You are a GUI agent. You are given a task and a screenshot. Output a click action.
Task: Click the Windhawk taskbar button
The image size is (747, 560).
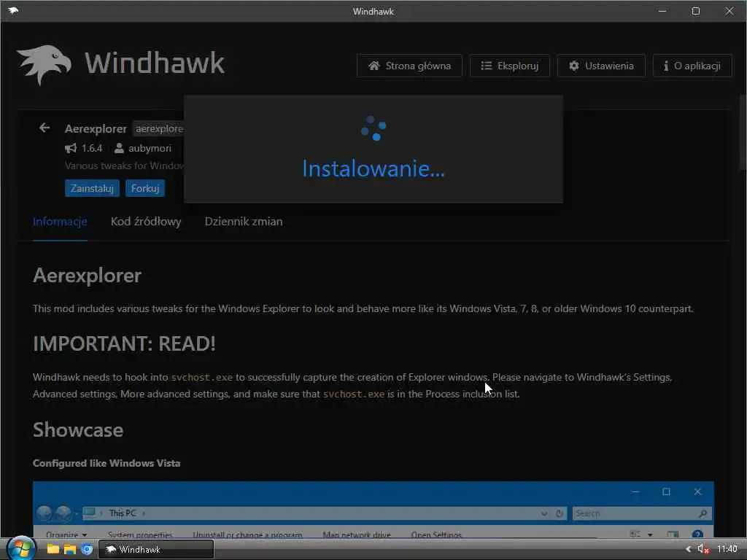pos(156,549)
